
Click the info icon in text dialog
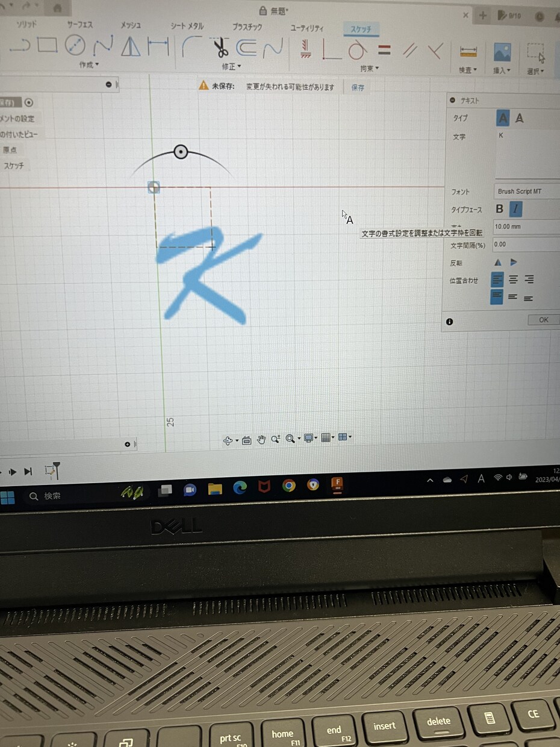pyautogui.click(x=449, y=322)
